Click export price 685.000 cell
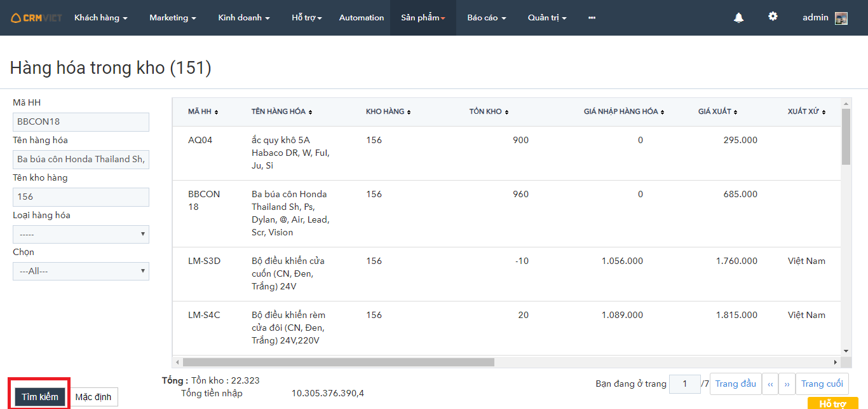 [740, 194]
